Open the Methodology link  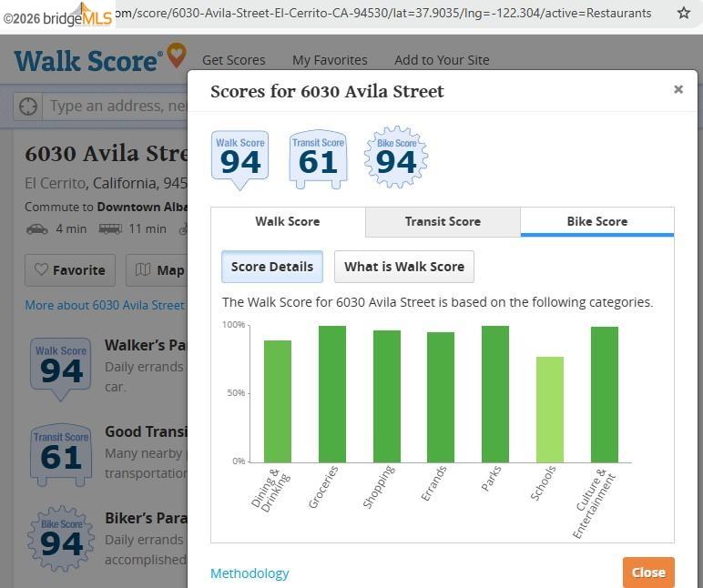point(250,573)
